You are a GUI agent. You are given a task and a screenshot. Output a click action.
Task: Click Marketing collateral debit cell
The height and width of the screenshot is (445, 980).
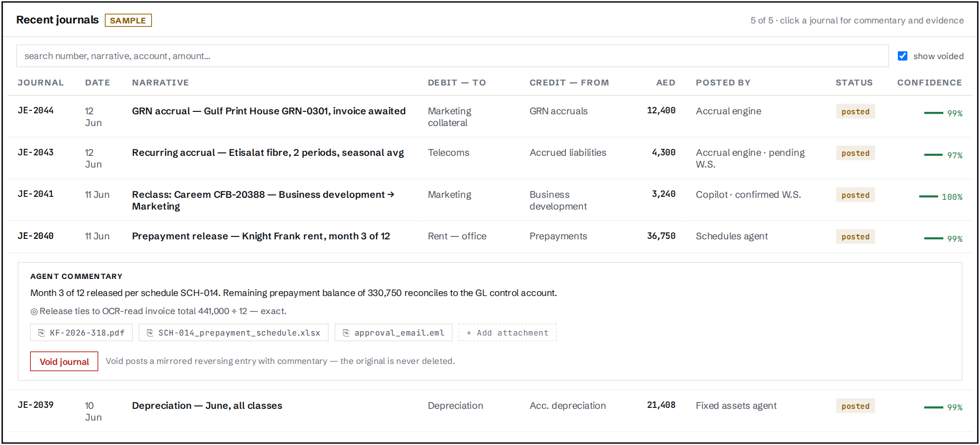pos(449,117)
